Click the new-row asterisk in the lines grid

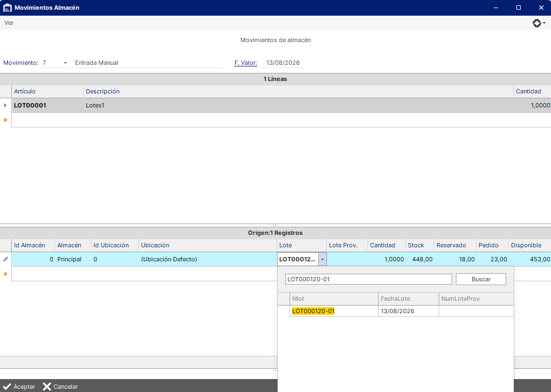[5, 120]
